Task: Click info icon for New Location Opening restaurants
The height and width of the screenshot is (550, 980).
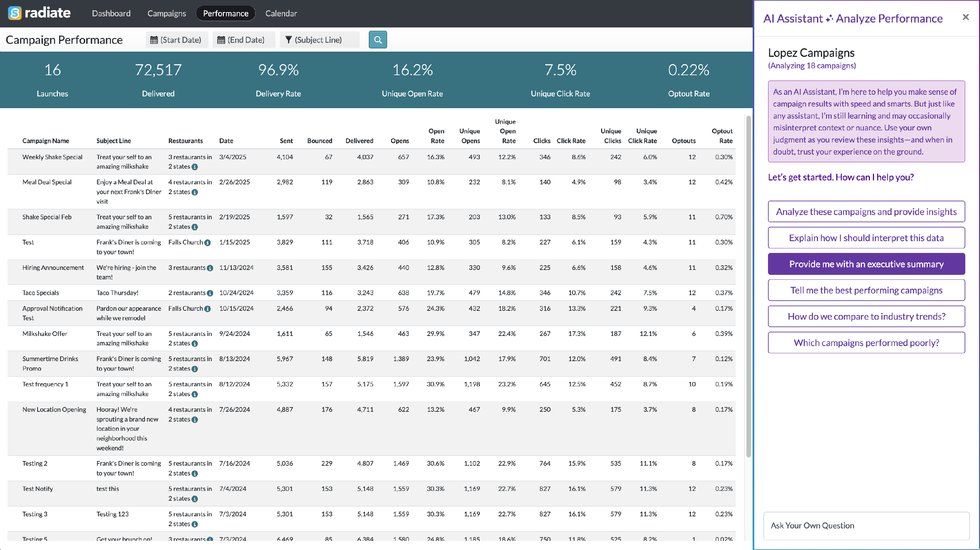Action: tap(195, 420)
